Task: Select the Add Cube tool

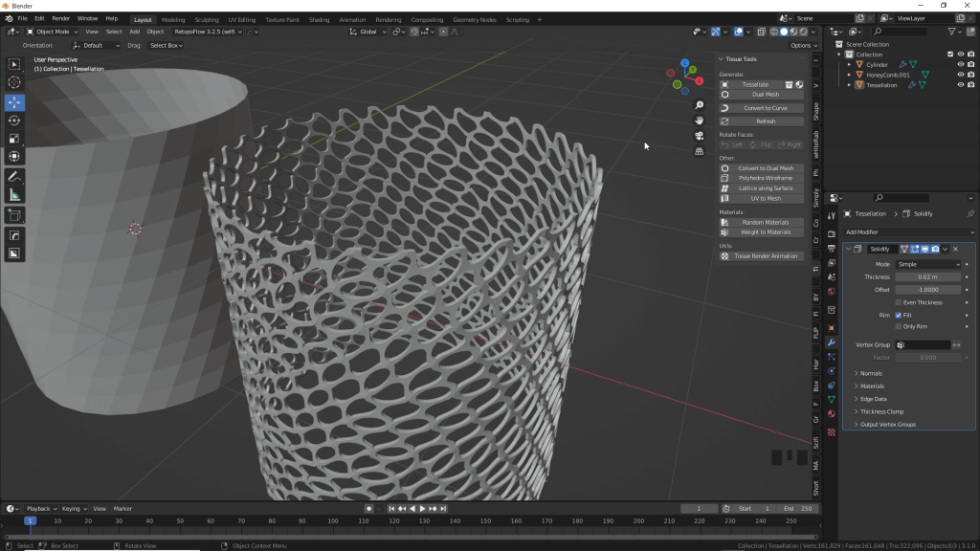Action: point(13,216)
